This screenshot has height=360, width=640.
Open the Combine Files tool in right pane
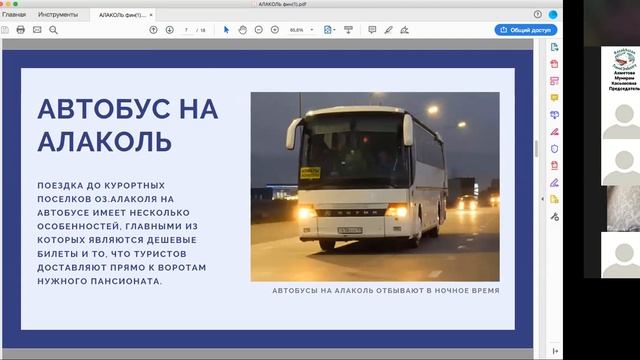click(554, 115)
